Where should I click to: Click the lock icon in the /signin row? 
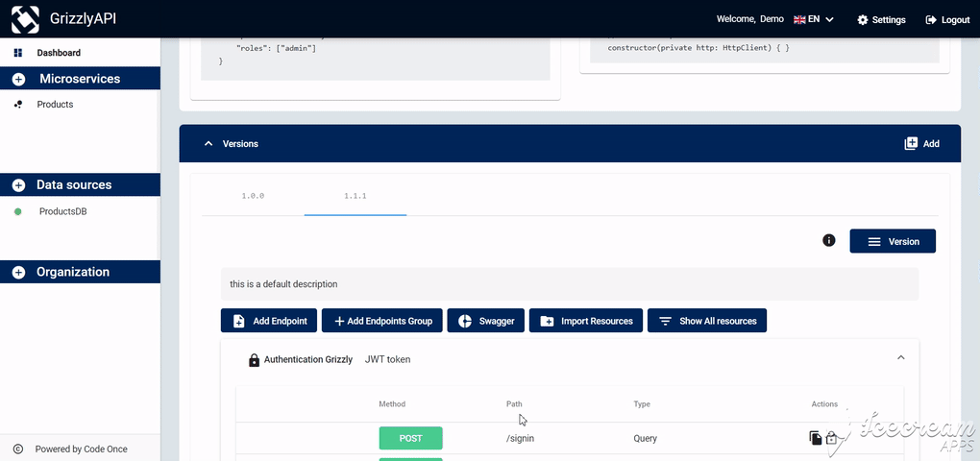pyautogui.click(x=831, y=438)
